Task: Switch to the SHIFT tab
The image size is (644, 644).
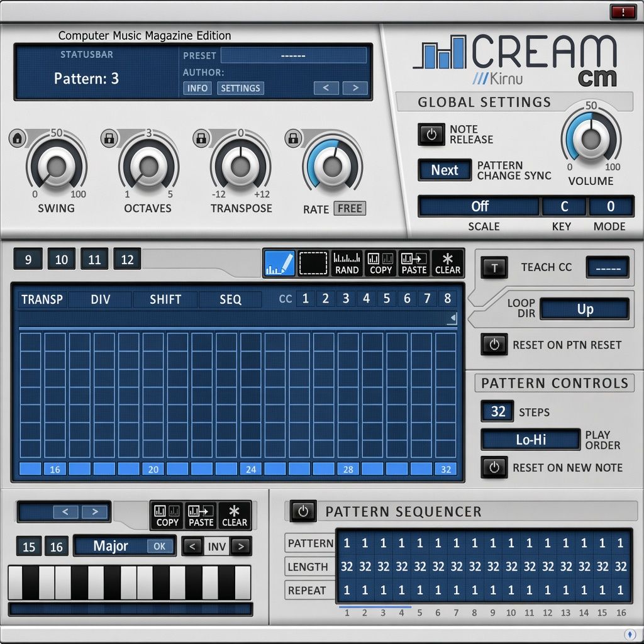Action: click(165, 299)
